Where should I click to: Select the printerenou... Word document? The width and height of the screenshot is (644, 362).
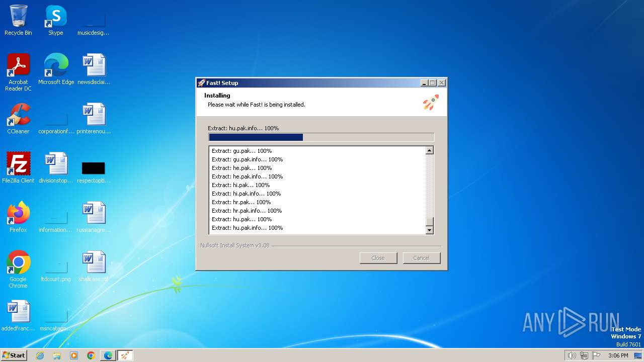[x=94, y=119]
